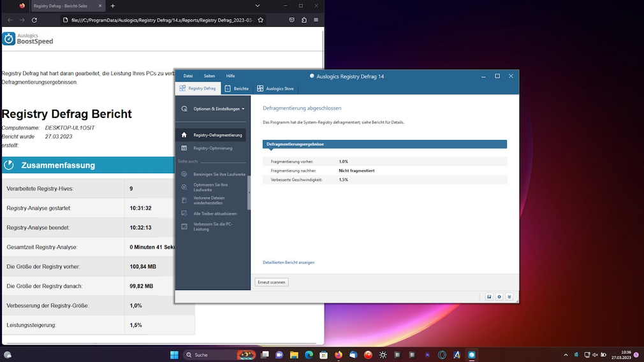Click the save report icon in status bar
Viewport: 644px width, 362px height.
[x=489, y=297]
